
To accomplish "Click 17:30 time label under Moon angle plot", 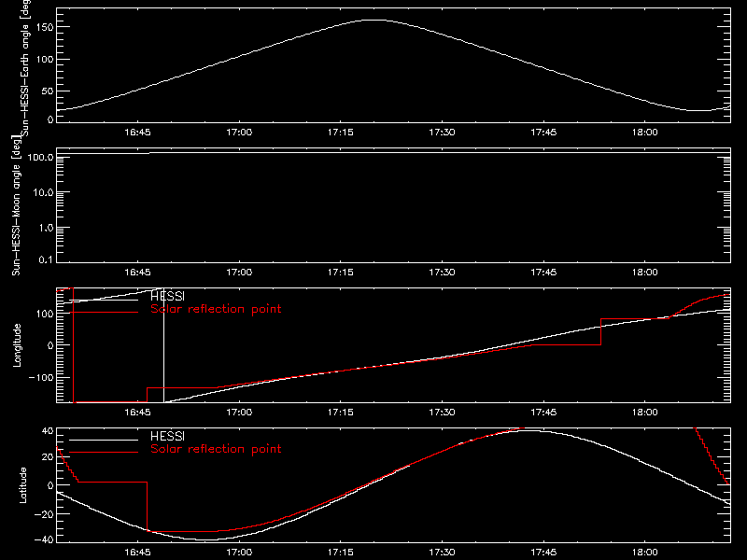I will pos(442,272).
